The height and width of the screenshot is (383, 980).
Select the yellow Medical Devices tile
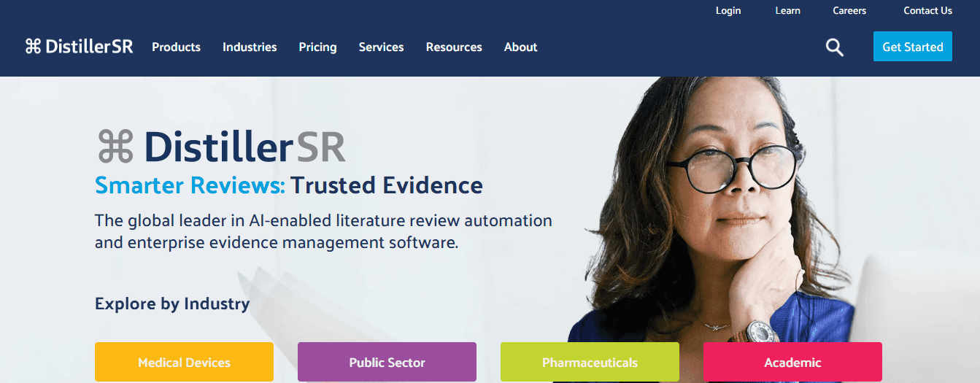(x=184, y=362)
